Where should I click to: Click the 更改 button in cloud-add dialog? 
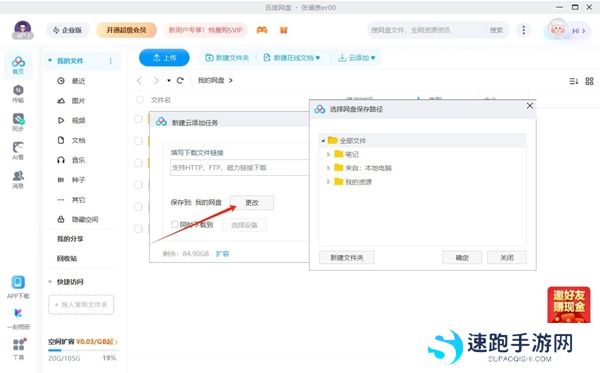[x=252, y=203]
